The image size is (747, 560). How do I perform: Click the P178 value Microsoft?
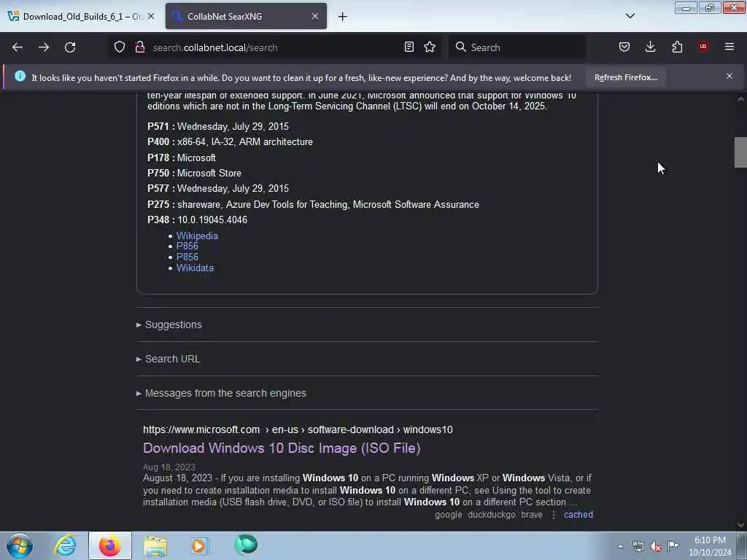pos(196,157)
